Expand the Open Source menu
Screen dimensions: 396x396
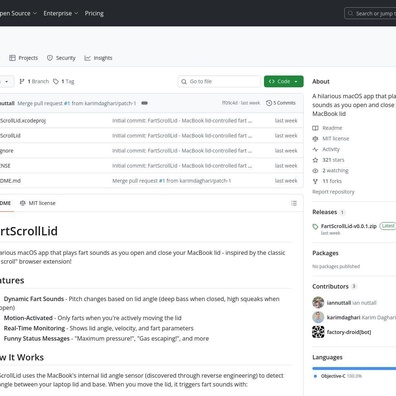coord(17,13)
